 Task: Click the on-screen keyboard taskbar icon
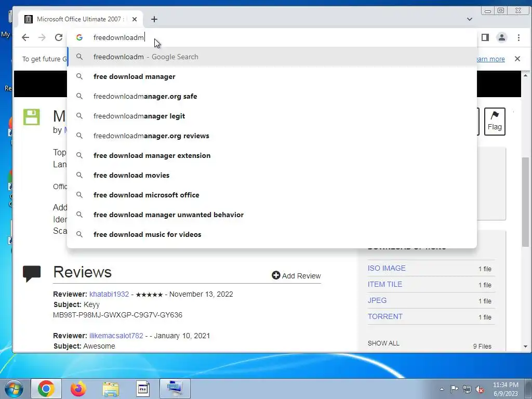pos(175,389)
